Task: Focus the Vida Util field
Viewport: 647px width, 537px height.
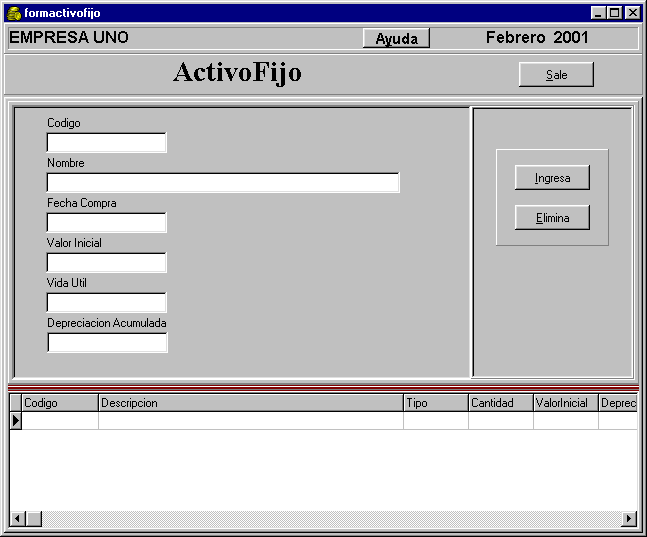Action: click(x=106, y=303)
